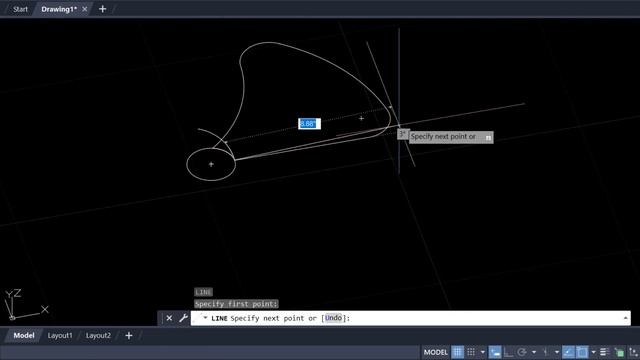Toggle polar tracking icon
Viewport: 640px width, 360px height.
[521, 352]
